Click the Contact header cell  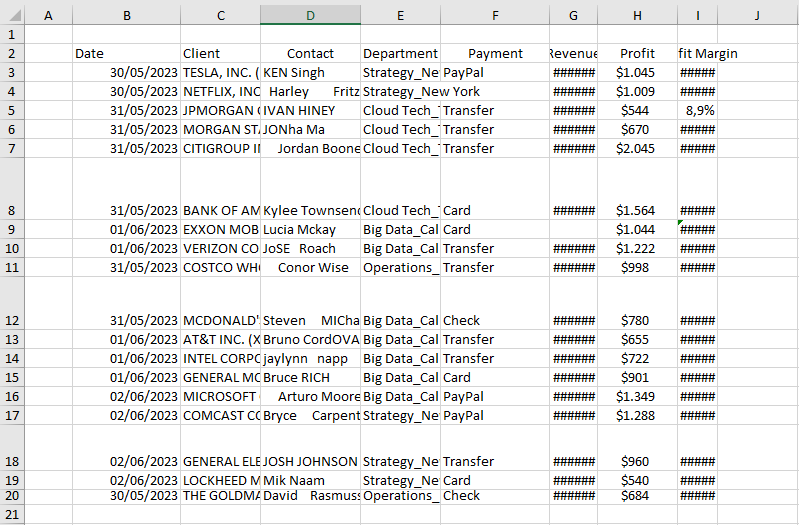[310, 54]
